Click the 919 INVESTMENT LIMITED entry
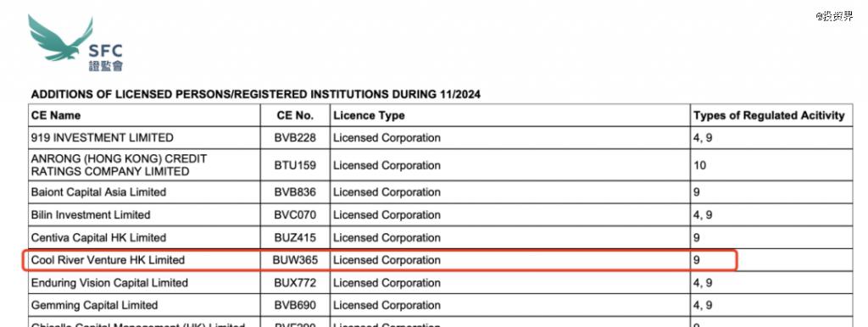868x327 pixels. 103,138
